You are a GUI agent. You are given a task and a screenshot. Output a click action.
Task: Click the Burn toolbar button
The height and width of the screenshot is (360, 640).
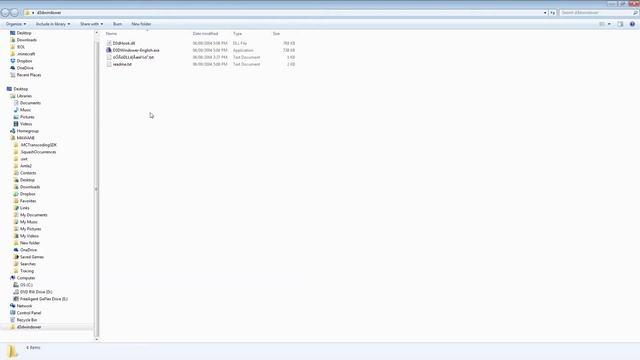point(117,24)
